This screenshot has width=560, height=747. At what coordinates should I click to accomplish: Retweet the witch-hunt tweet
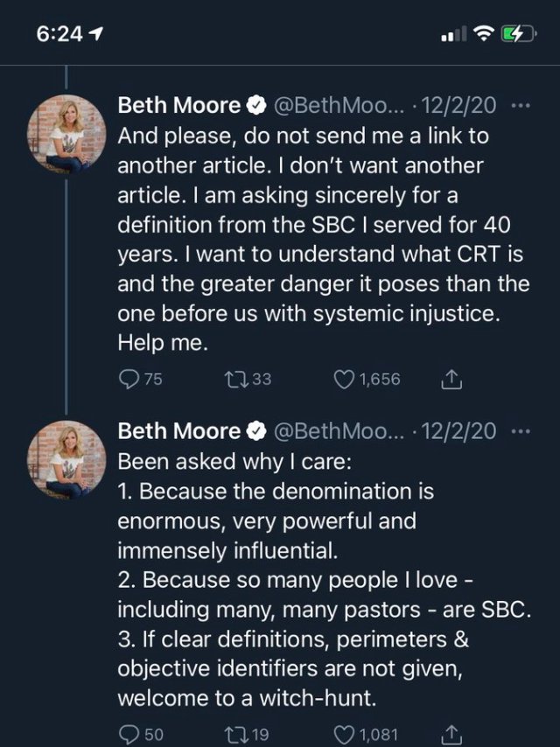[234, 735]
